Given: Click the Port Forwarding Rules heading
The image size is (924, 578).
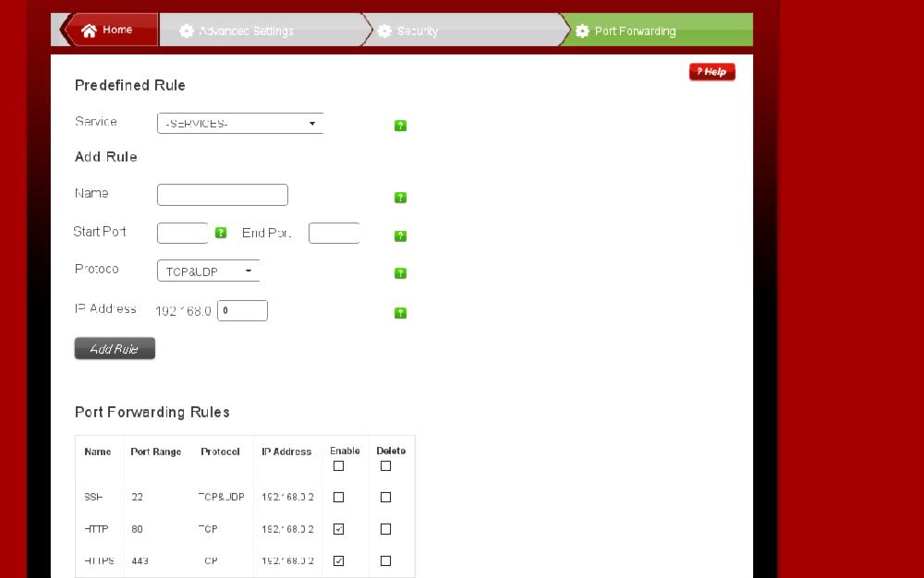Looking at the screenshot, I should (x=152, y=412).
